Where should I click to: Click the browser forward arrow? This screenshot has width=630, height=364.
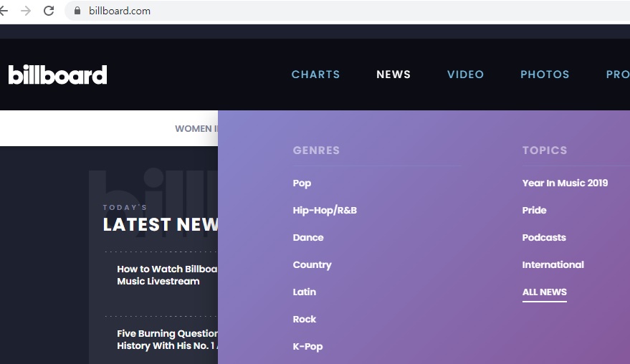point(26,11)
